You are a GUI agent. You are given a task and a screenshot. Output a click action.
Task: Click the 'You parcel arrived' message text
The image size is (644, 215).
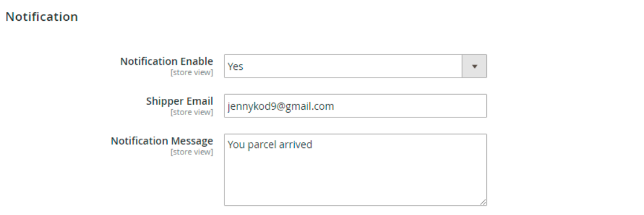click(270, 145)
